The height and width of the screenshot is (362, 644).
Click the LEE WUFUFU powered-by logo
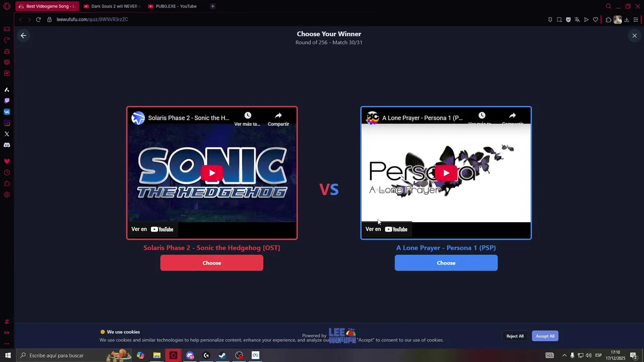343,336
